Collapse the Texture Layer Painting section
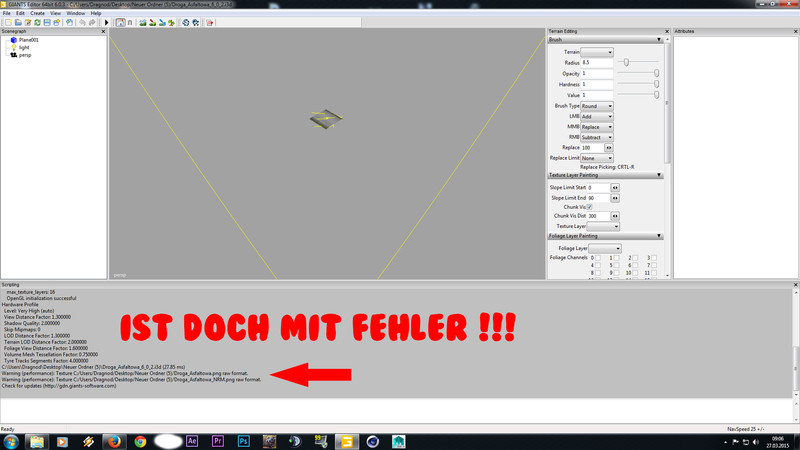The image size is (800, 450). click(659, 176)
